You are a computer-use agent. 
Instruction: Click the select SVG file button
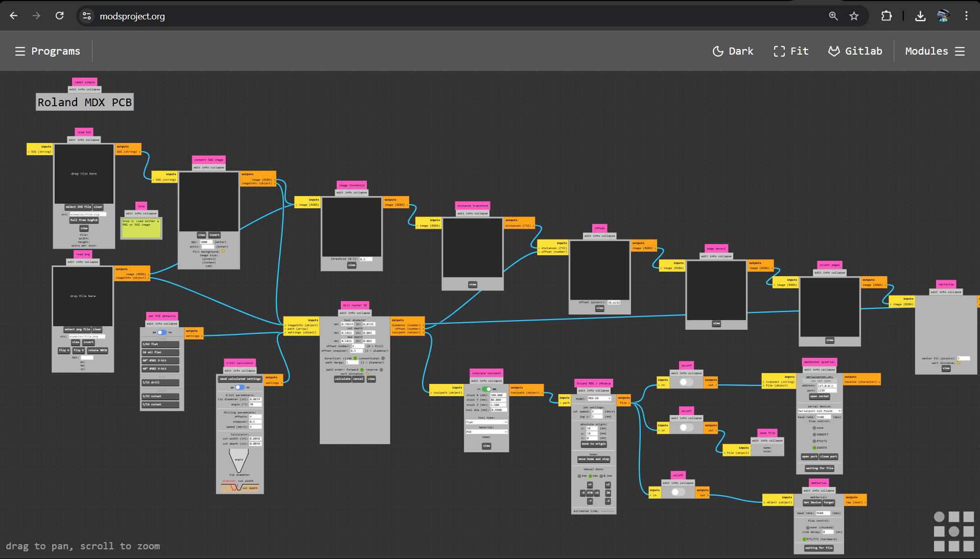pyautogui.click(x=78, y=207)
